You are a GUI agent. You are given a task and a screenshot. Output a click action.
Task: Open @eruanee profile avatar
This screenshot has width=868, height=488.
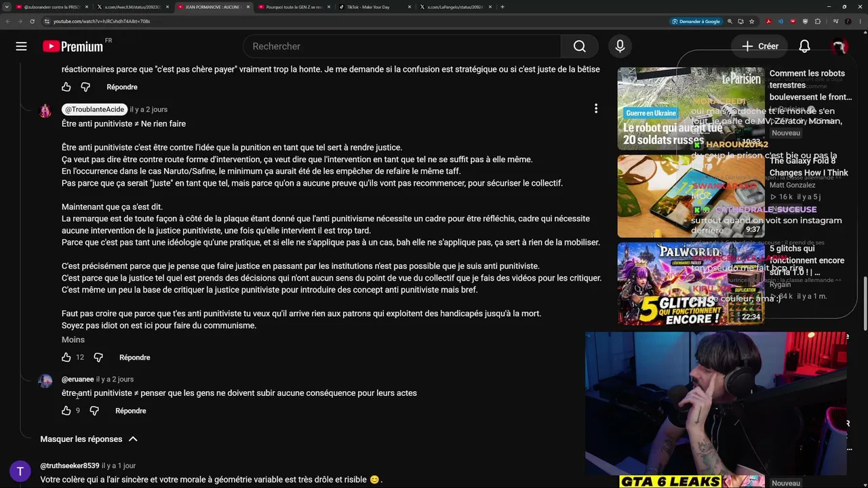click(45, 381)
